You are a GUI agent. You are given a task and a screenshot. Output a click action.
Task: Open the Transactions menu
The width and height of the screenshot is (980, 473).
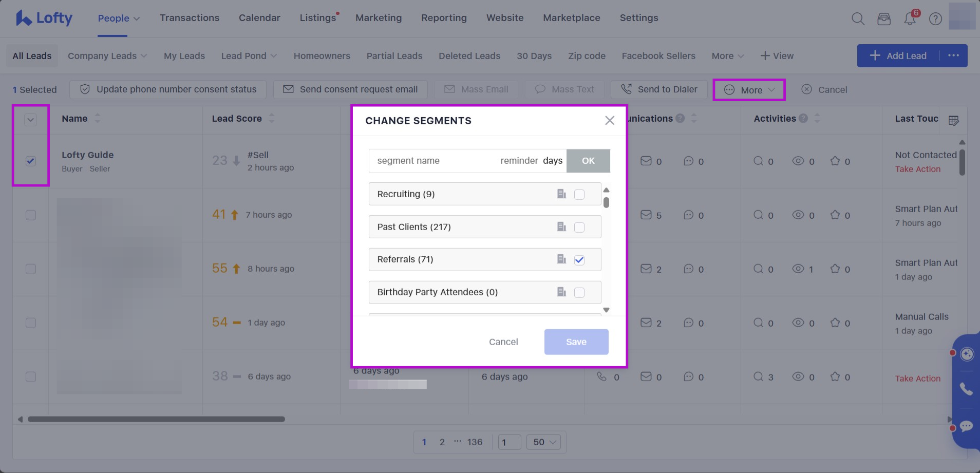pyautogui.click(x=190, y=18)
